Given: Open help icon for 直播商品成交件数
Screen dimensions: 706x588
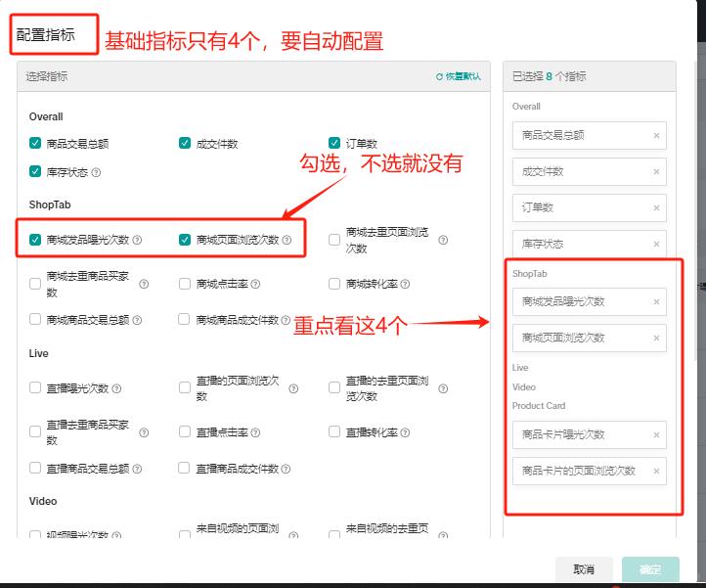Looking at the screenshot, I should (286, 469).
